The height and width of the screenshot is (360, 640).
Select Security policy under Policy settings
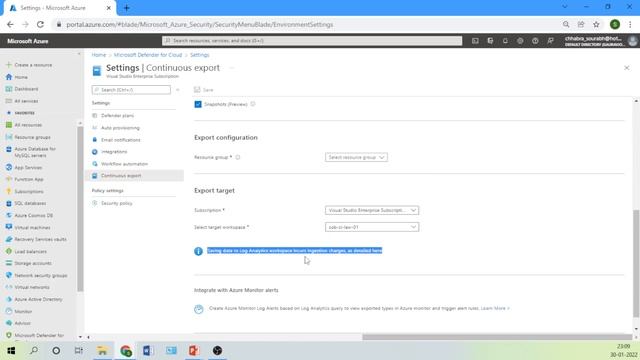pyautogui.click(x=116, y=203)
